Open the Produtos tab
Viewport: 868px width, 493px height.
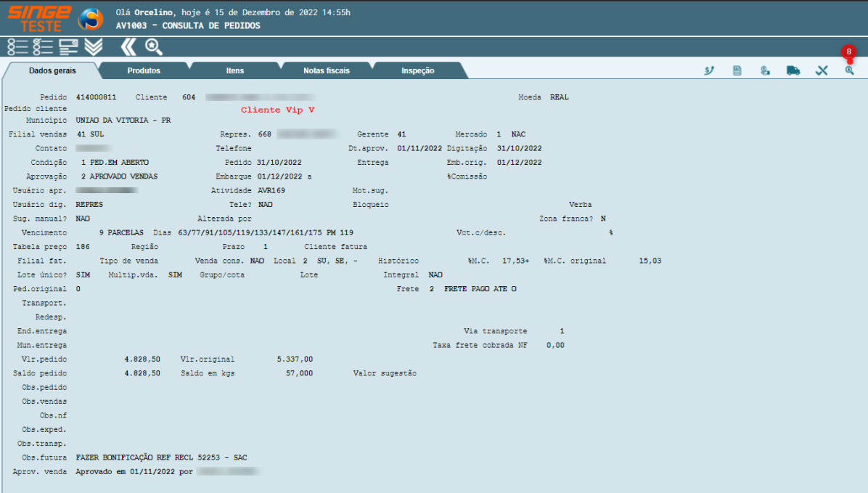click(144, 71)
